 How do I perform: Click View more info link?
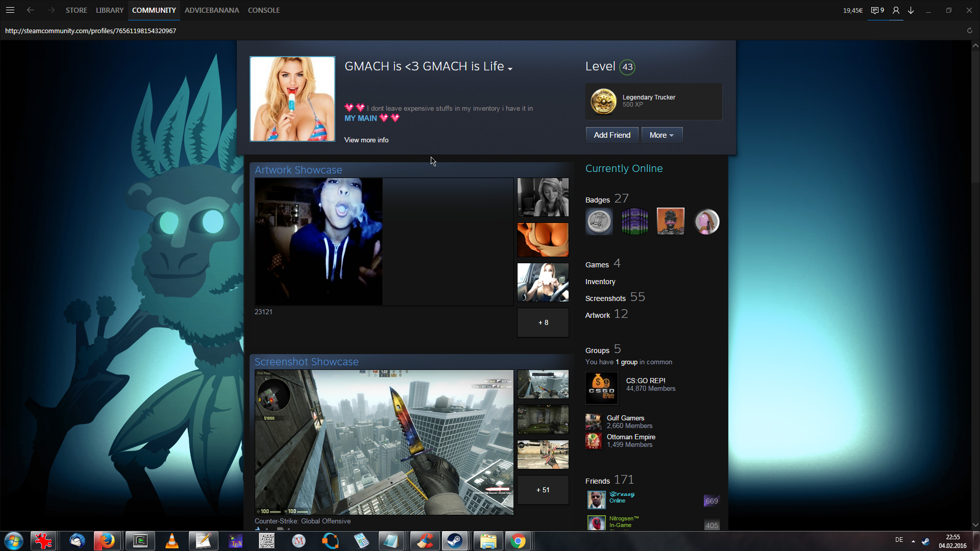pos(366,140)
